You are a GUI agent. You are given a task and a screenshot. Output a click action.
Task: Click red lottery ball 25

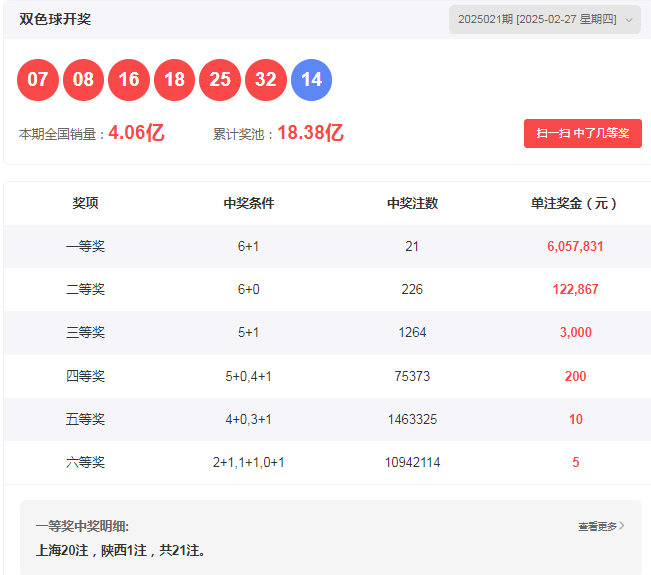[220, 80]
